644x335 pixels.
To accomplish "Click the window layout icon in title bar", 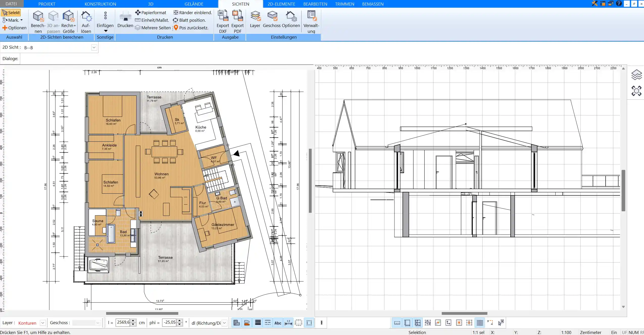I will (603, 4).
